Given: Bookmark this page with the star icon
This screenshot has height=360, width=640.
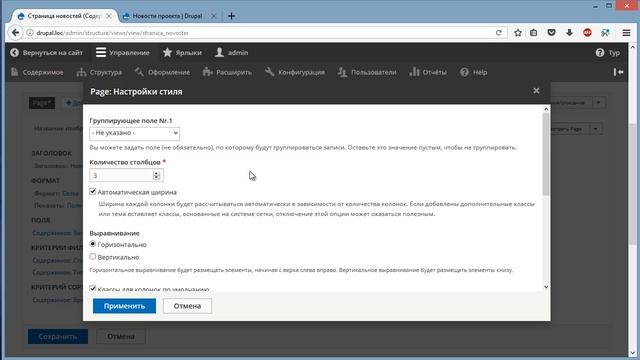Looking at the screenshot, I should [518, 33].
